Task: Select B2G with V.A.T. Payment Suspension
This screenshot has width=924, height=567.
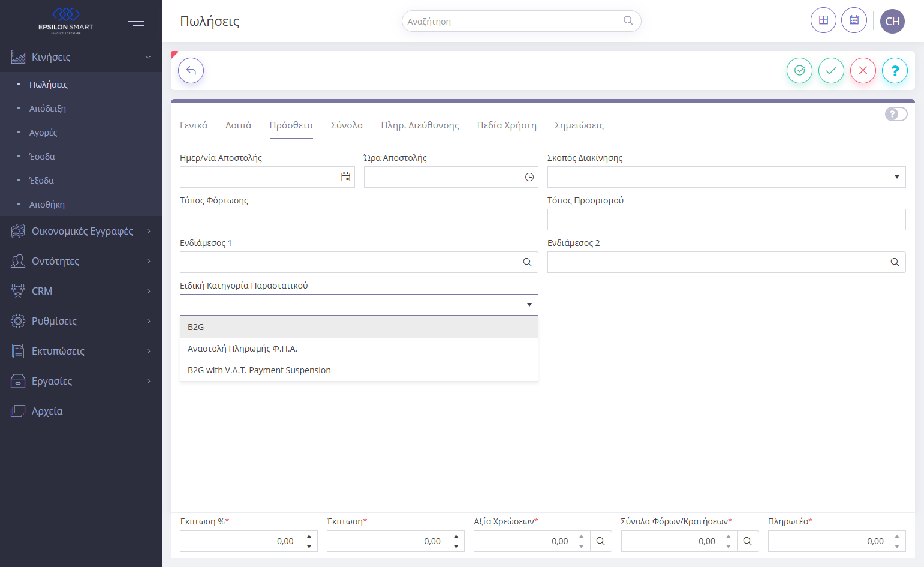Action: pyautogui.click(x=359, y=370)
